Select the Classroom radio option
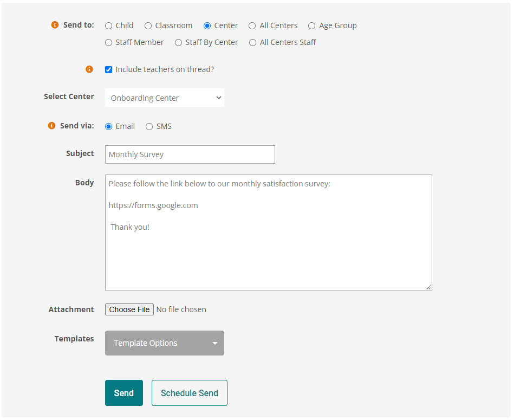 click(148, 25)
